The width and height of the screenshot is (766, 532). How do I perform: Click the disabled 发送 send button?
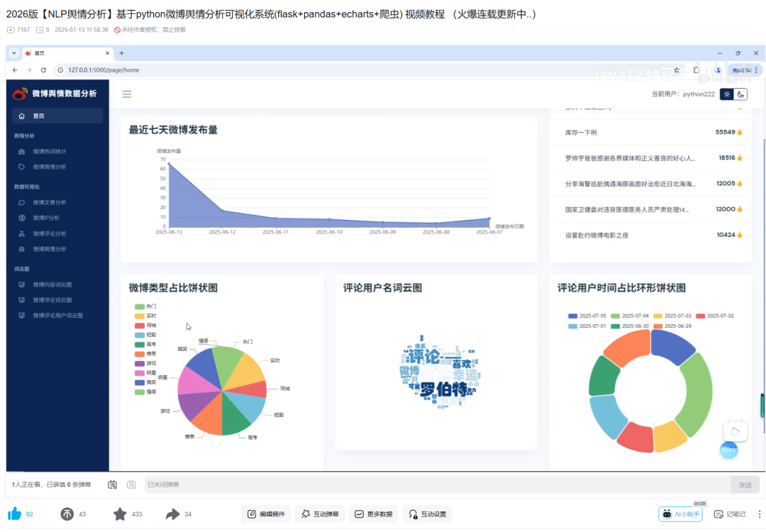point(745,484)
